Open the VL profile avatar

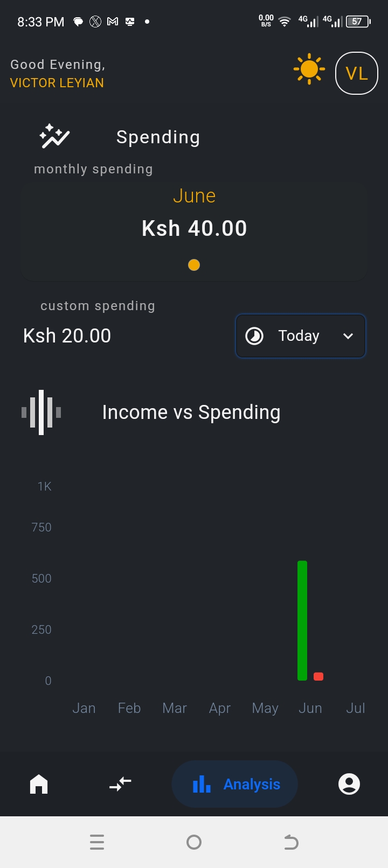(x=356, y=73)
